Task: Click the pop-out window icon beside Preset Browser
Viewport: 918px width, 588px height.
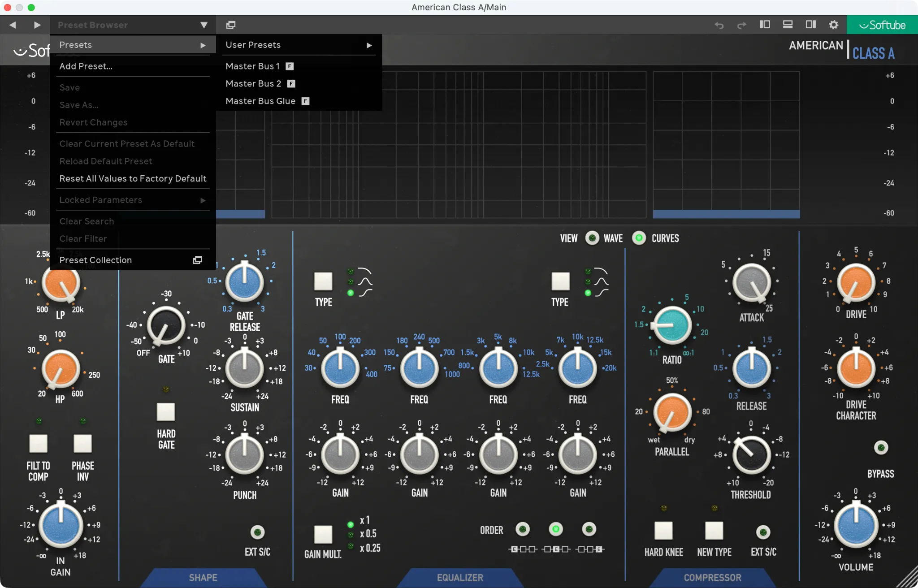Action: [x=231, y=25]
